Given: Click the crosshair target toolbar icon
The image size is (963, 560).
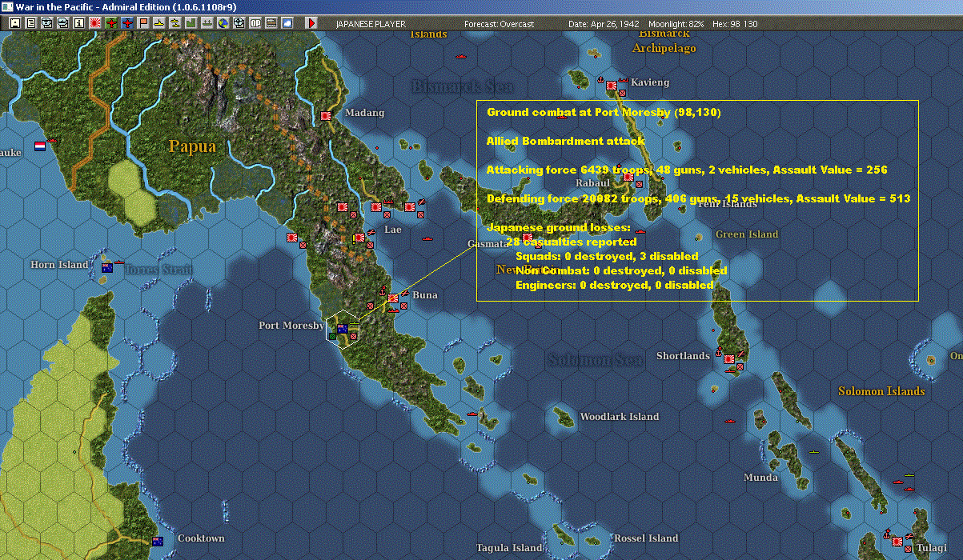Looking at the screenshot, I should [x=239, y=23].
